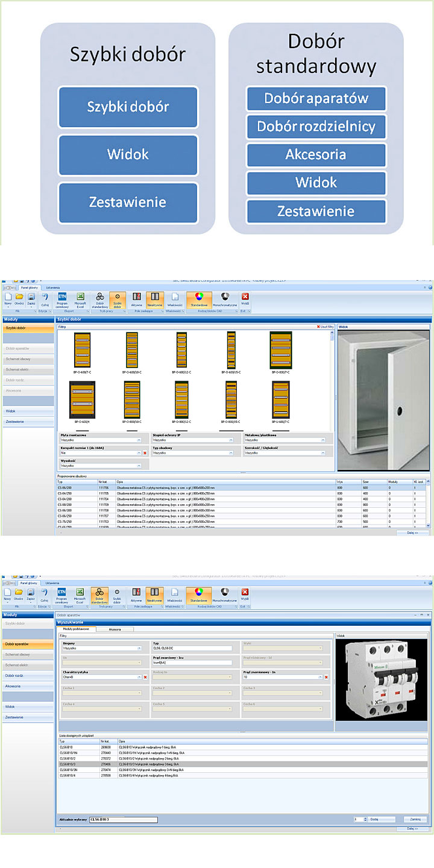Clear the Prąd znamionowy - In filter with red X
Image resolution: width=434 pixels, height=868 pixels.
[x=326, y=677]
